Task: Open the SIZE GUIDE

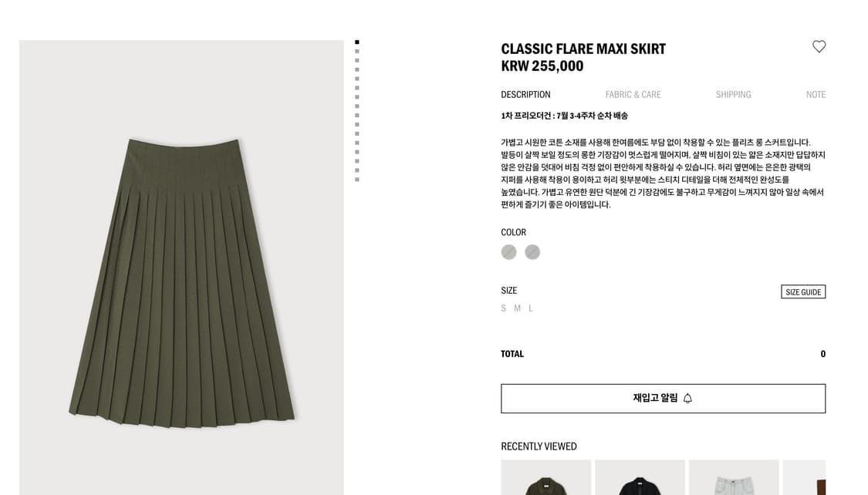Action: (x=803, y=292)
